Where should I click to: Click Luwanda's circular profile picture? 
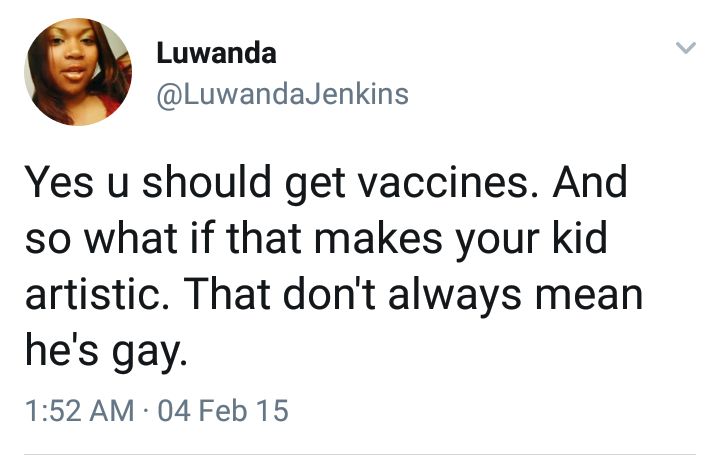click(78, 71)
